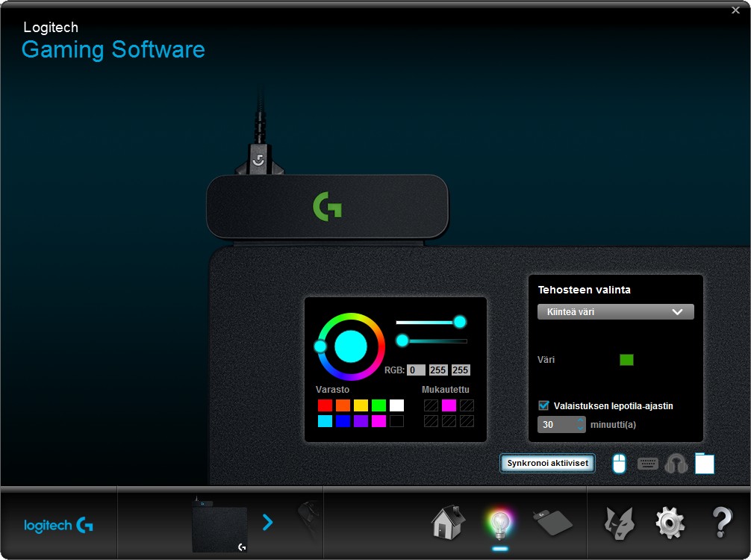Open the settings gear icon
The width and height of the screenshot is (751, 560).
pyautogui.click(x=670, y=523)
